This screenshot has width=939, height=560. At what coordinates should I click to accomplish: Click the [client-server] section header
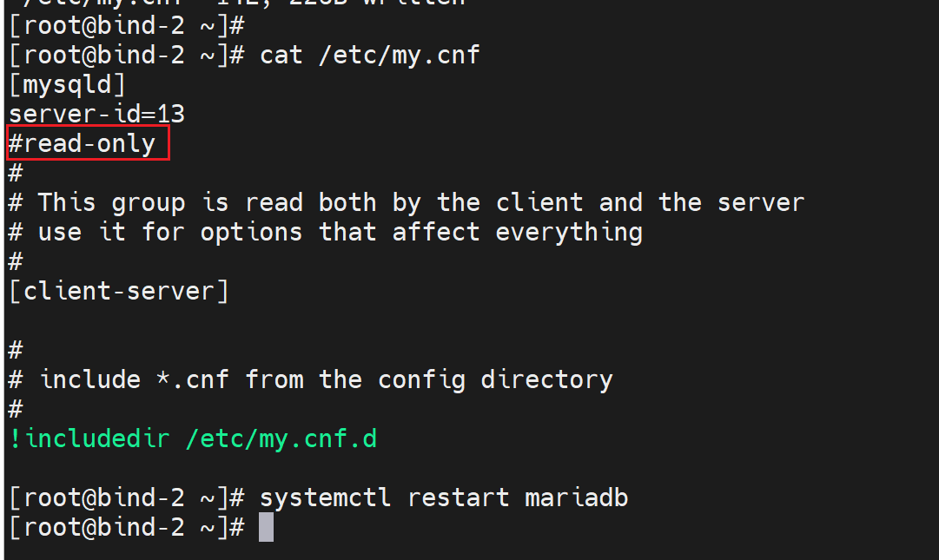[x=119, y=291]
